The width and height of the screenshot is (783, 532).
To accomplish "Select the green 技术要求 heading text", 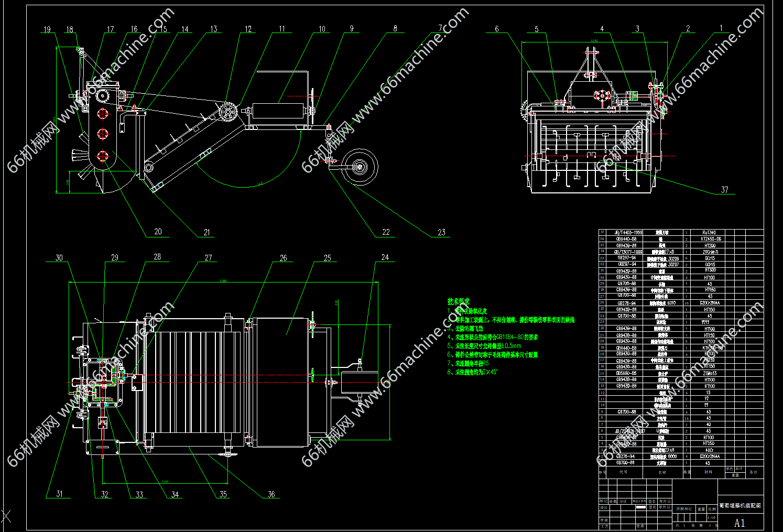I will click(458, 301).
